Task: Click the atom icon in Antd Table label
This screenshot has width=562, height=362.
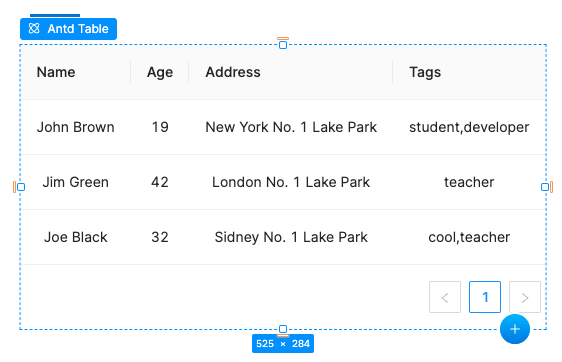Action: [34, 28]
